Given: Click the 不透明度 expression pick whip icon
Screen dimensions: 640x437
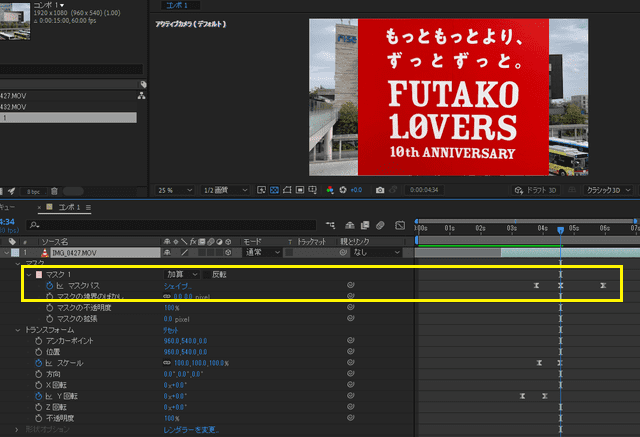Looking at the screenshot, I should click(351, 418).
